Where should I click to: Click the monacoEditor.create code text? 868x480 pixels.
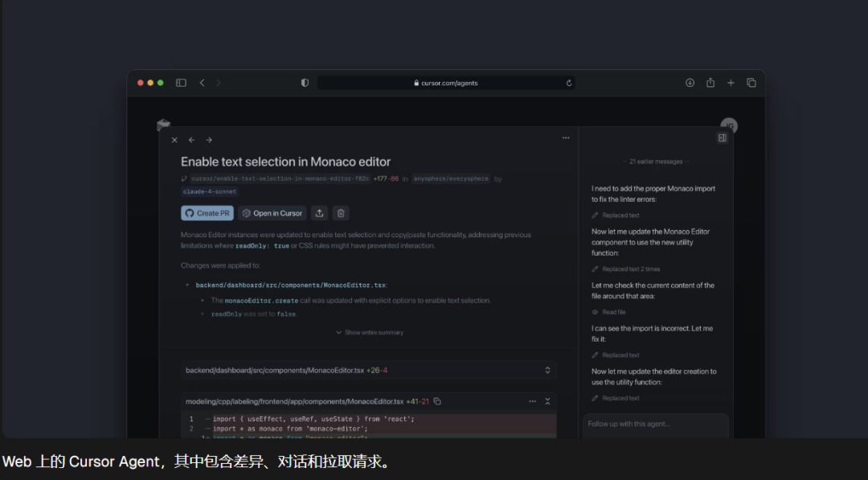coord(261,301)
